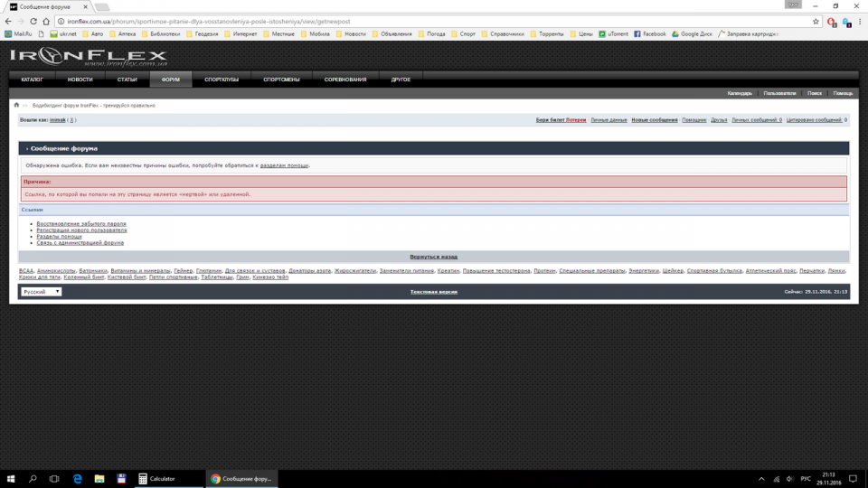Open the Восстановление забытого пароля link

click(x=81, y=223)
